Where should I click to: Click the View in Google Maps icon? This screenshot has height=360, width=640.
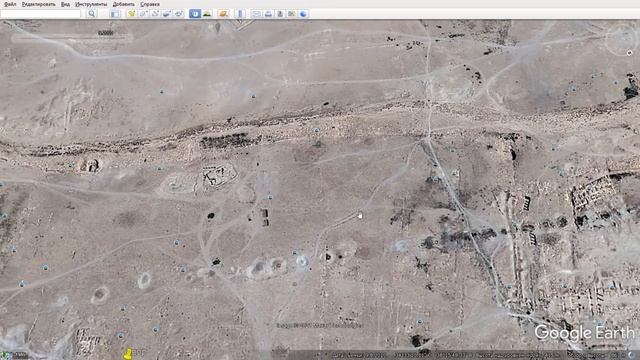(291, 14)
